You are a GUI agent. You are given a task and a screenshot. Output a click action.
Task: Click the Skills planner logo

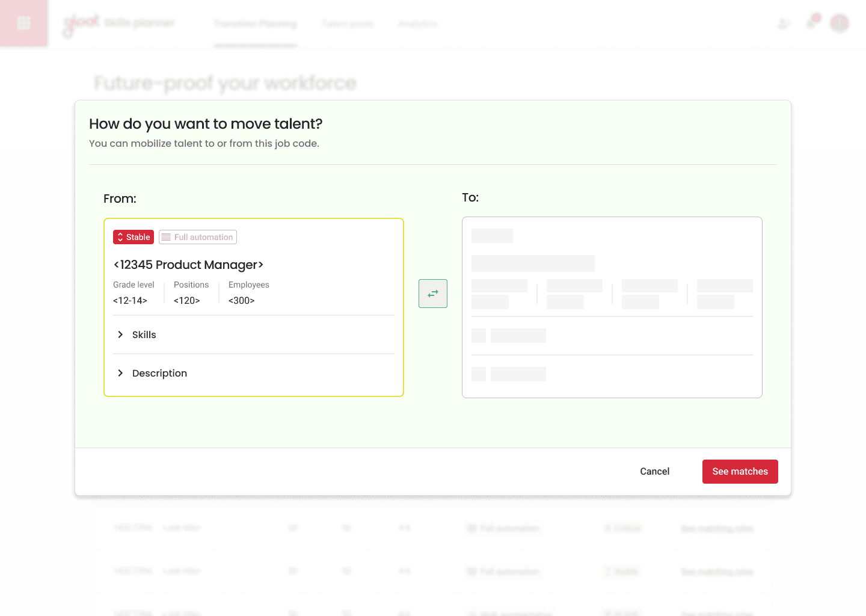point(119,23)
